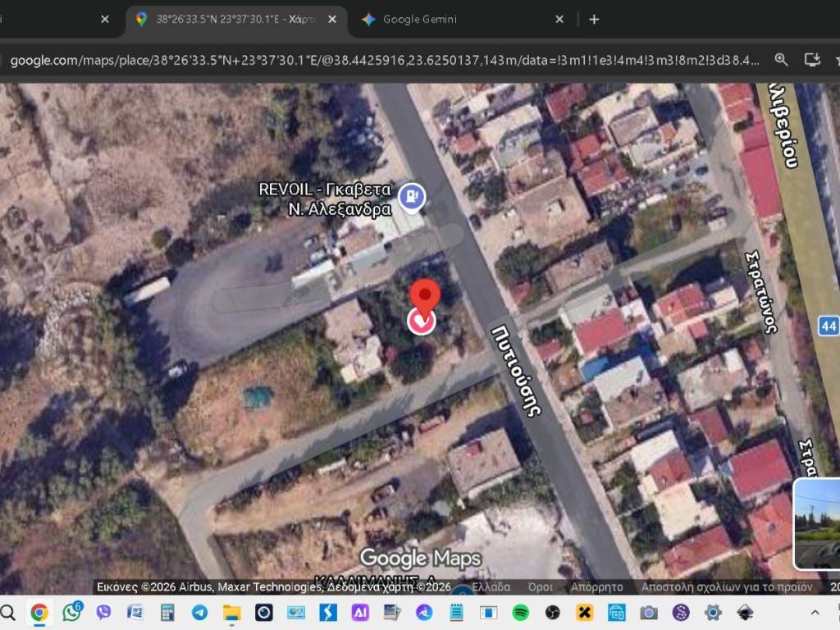The image size is (840, 630).
Task: Click the REVOIL gas station map icon
Action: 411,196
